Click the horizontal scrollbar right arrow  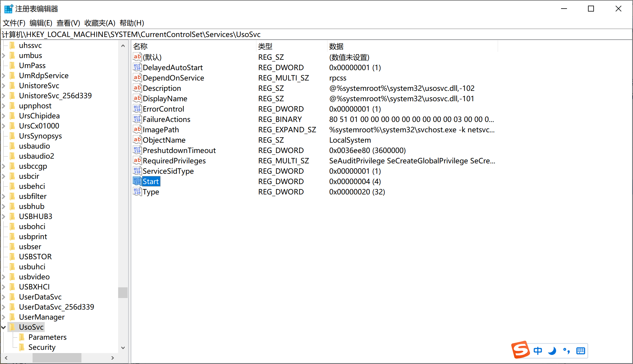click(113, 357)
